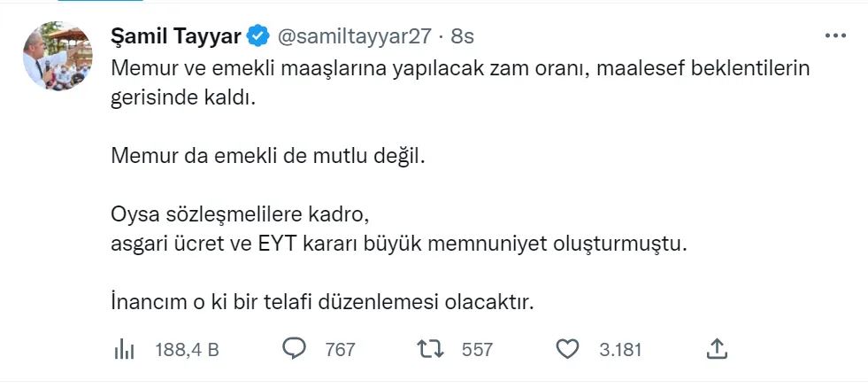This screenshot has height=388, width=868.
Task: Click the 767 replies count
Action: [x=340, y=350]
